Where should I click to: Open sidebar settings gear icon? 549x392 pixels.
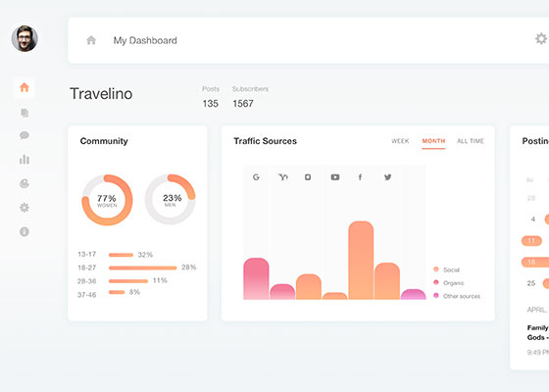25,208
